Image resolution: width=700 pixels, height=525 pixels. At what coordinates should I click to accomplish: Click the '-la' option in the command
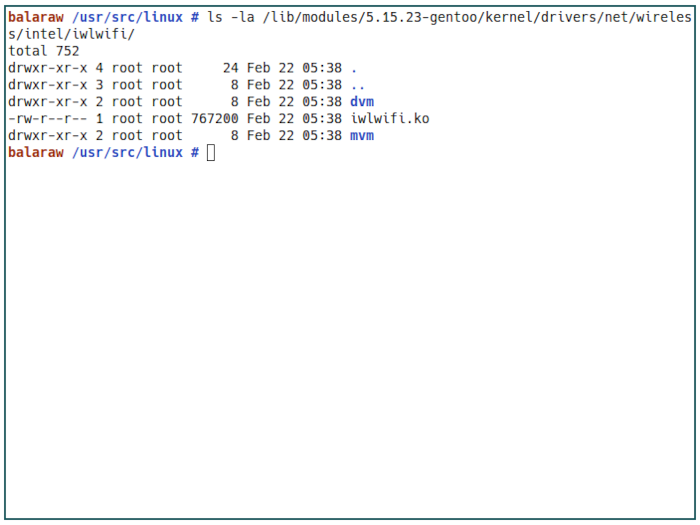tap(242, 17)
